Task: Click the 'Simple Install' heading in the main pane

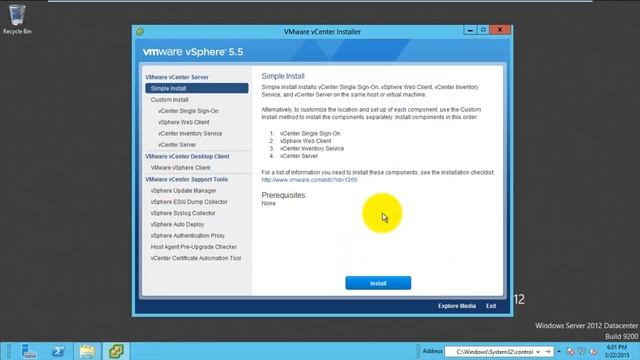Action: click(283, 76)
